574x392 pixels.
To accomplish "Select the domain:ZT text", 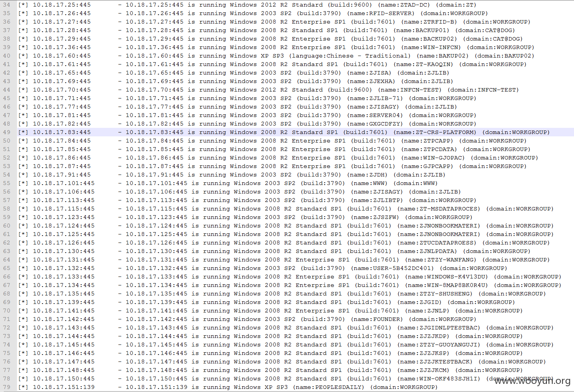I will [x=456, y=5].
